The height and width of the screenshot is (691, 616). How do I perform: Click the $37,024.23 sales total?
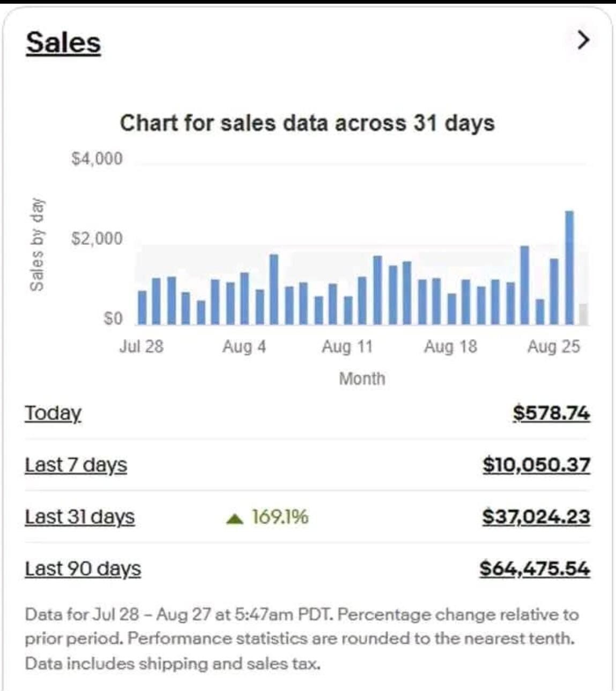point(536,517)
